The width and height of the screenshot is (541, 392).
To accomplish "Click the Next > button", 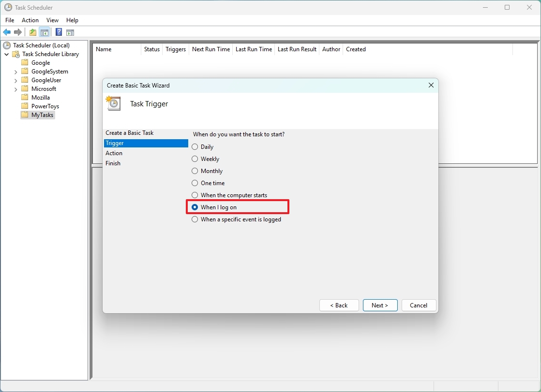I will point(380,305).
